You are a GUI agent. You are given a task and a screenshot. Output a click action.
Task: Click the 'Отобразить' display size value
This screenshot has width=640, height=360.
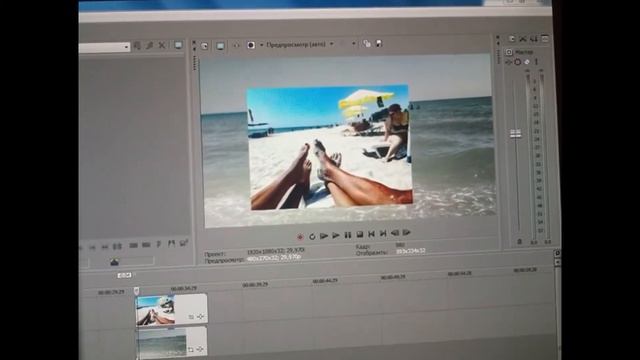click(410, 251)
